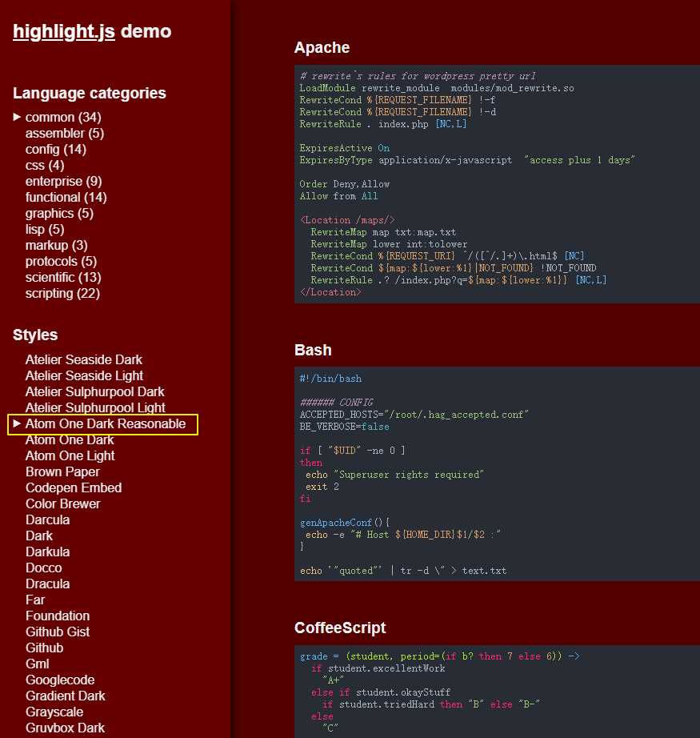Apply the Github style

(x=44, y=648)
